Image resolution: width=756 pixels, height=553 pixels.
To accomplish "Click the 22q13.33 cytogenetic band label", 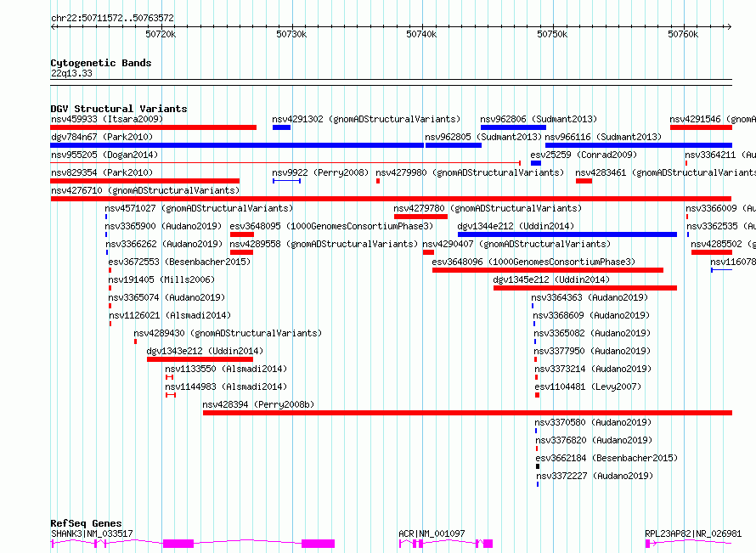I will click(x=71, y=73).
